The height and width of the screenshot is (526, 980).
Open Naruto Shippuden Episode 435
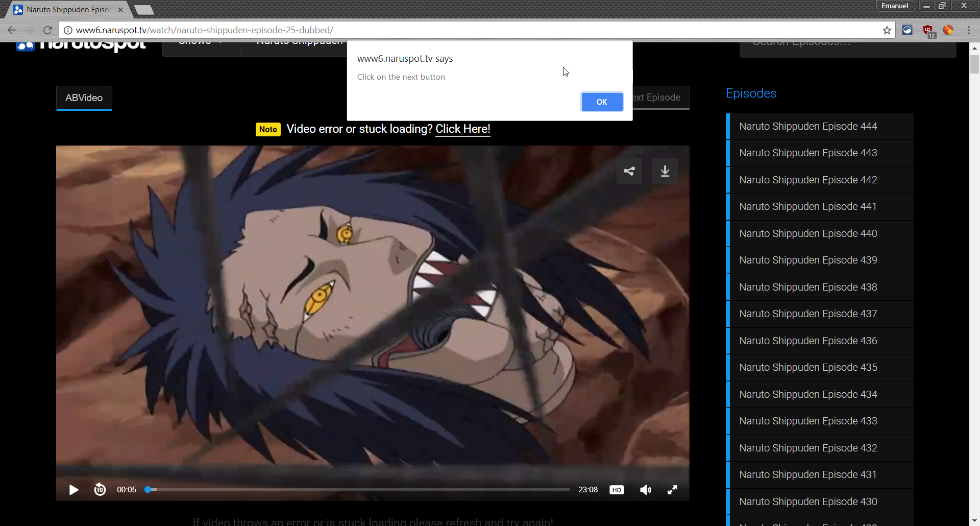pos(820,367)
